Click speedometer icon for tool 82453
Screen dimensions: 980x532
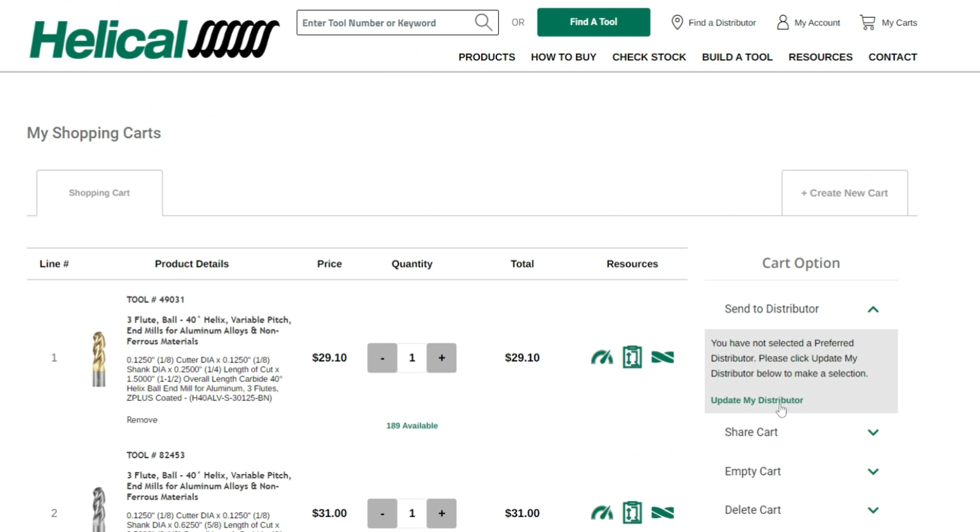pos(602,513)
